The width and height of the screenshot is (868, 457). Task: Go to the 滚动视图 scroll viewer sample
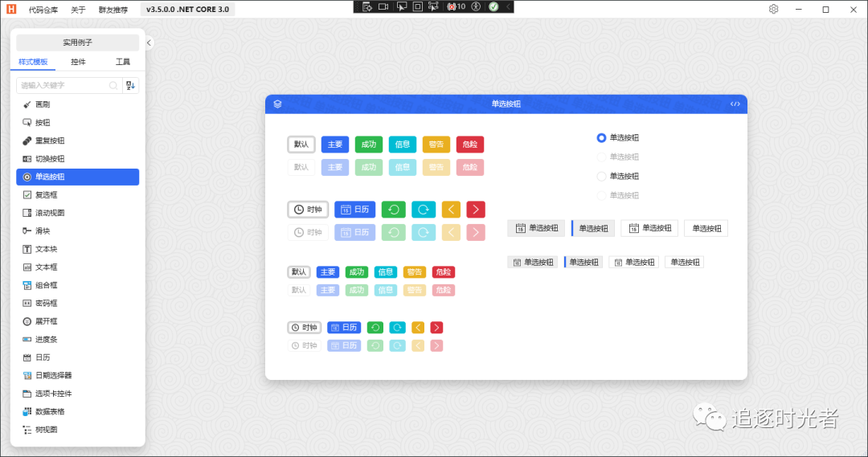point(77,213)
